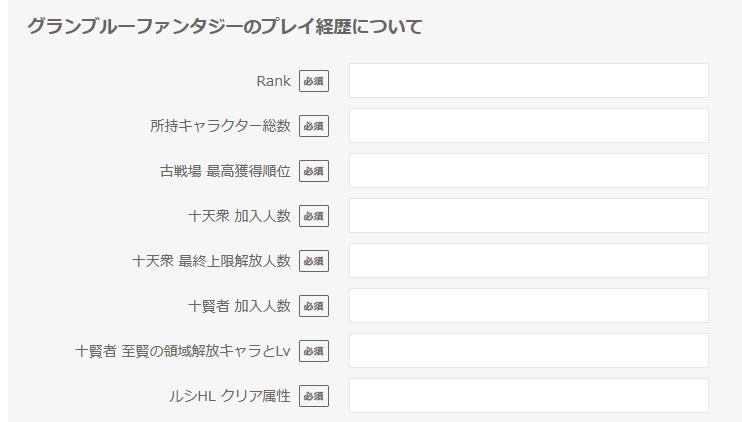Select the 古戦場 最高獲得順位 input field
This screenshot has height=422, width=742.
pyautogui.click(x=528, y=171)
